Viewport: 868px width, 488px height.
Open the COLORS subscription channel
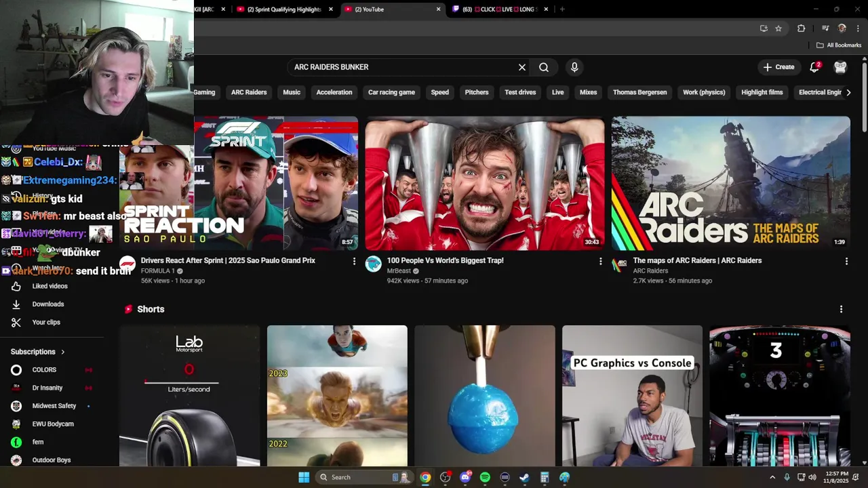click(x=44, y=370)
